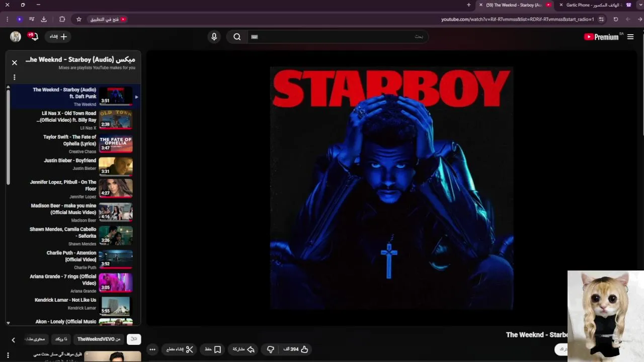644x362 pixels.
Task: Dislike the video with thumbs down
Action: tap(271, 349)
